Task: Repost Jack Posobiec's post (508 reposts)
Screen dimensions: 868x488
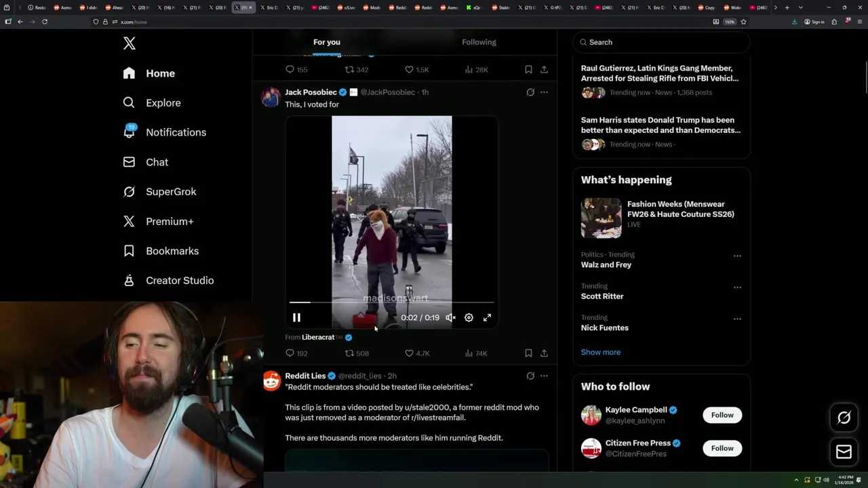Action: point(357,353)
